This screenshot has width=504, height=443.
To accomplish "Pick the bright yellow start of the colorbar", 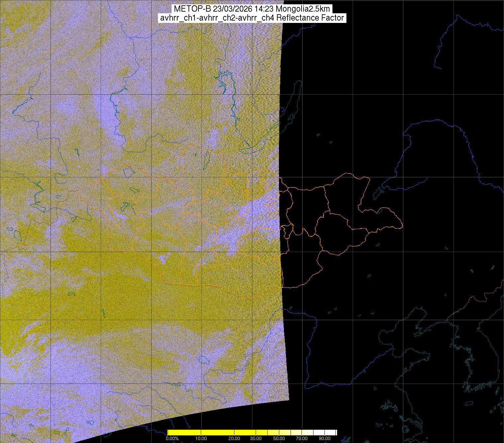I will point(170,432).
